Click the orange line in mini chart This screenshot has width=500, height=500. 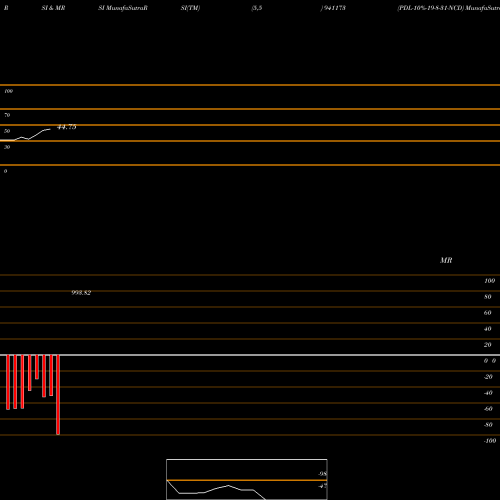point(247,480)
